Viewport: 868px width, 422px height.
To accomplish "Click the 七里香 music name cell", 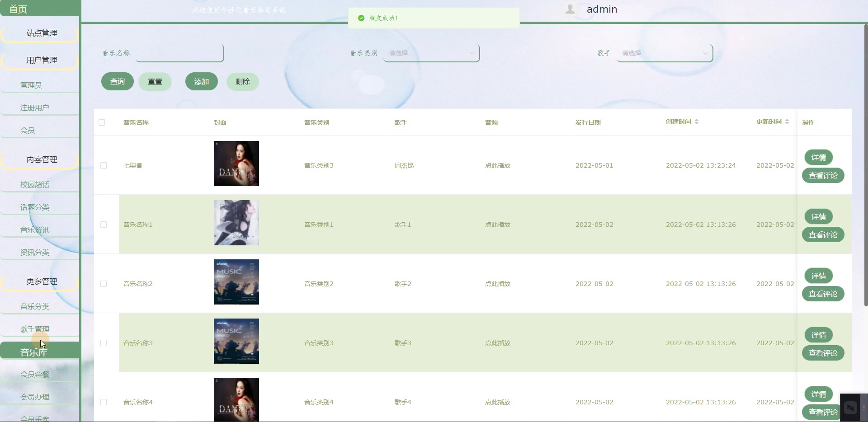I will click(x=133, y=165).
